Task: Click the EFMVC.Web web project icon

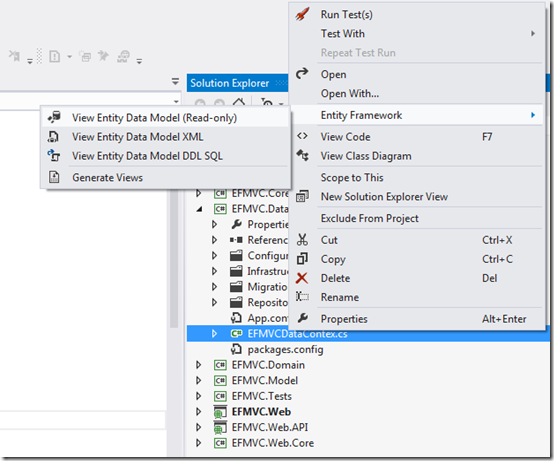Action: click(x=220, y=412)
